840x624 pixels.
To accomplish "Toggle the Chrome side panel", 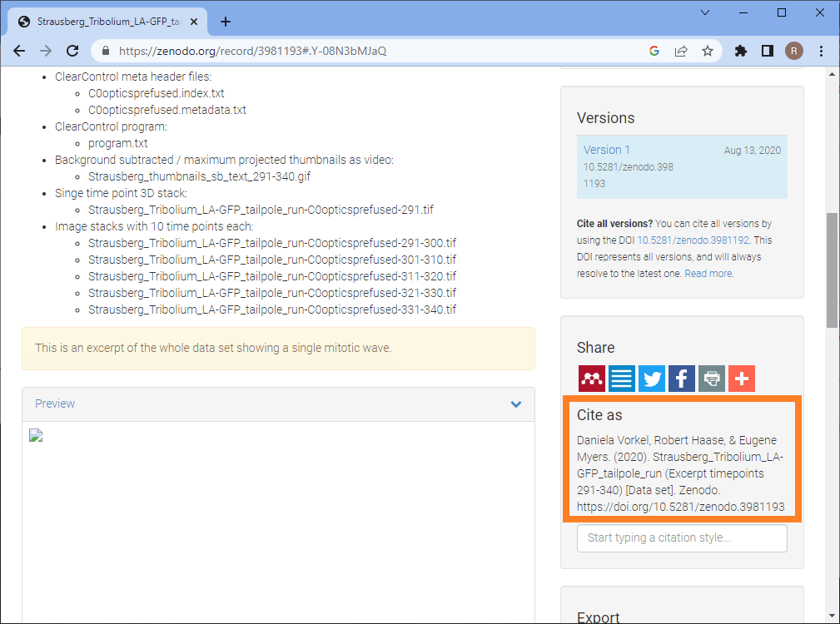I will point(767,51).
